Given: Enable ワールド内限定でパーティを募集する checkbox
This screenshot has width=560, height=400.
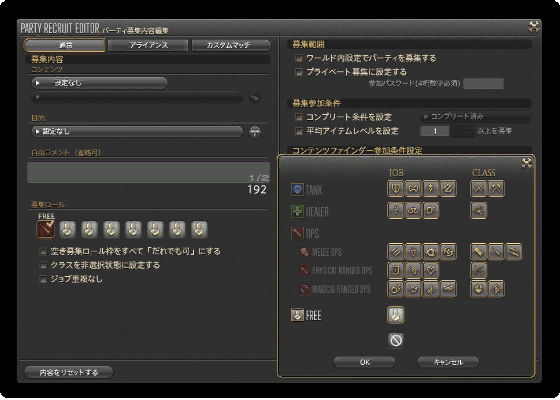Looking at the screenshot, I should click(x=299, y=58).
